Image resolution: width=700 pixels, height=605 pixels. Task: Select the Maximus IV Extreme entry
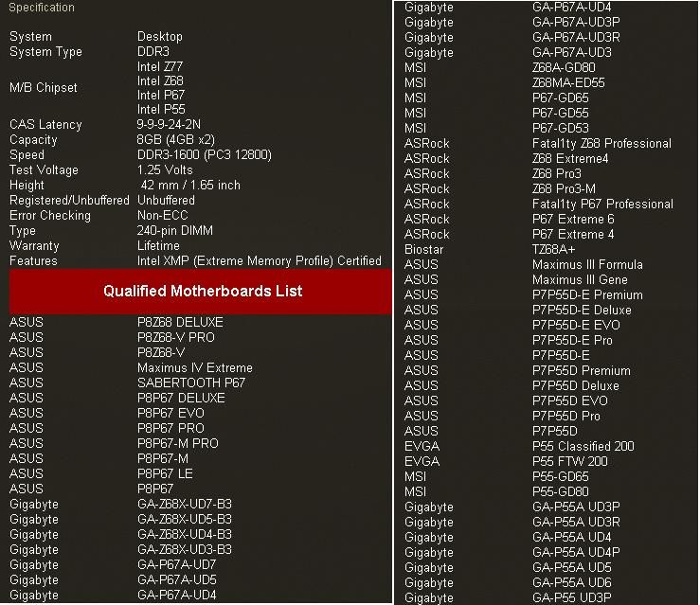pos(195,368)
